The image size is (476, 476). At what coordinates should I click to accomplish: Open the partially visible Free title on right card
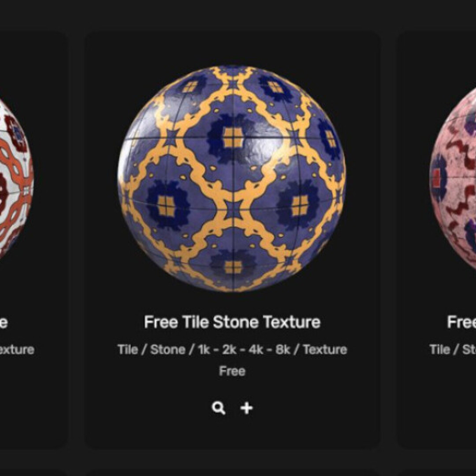461,322
